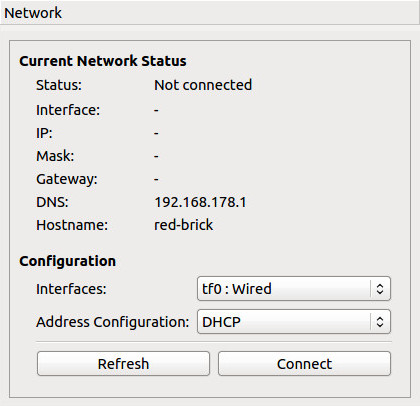The width and height of the screenshot is (420, 406).
Task: Click the Configuration section heading
Action: tap(67, 261)
